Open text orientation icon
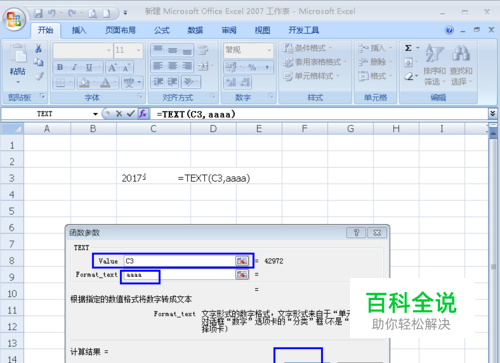This screenshot has width=500, height=363. click(189, 82)
